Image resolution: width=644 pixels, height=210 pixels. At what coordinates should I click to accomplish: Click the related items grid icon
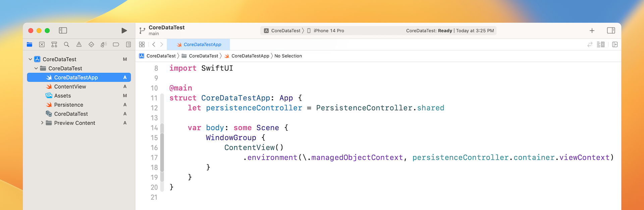coord(142,44)
